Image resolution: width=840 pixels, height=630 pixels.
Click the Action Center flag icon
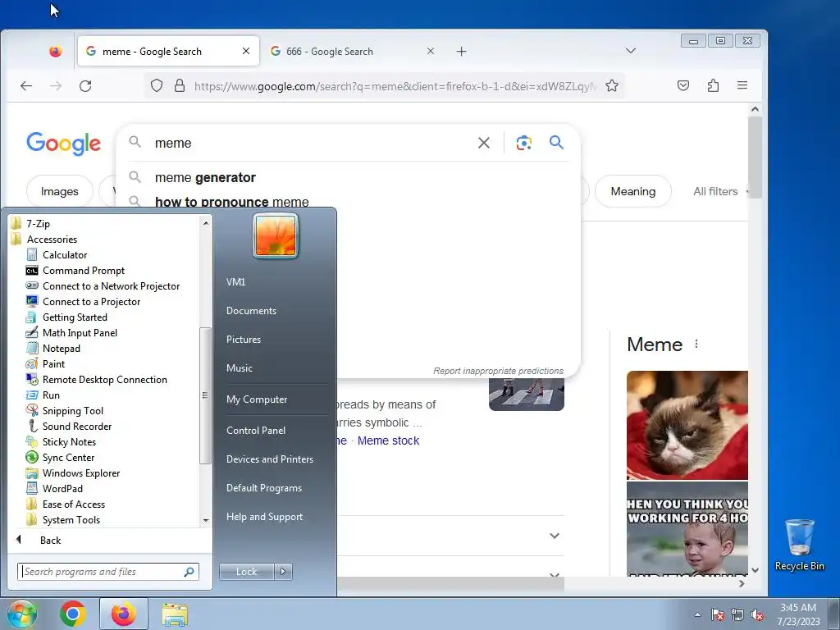click(717, 615)
